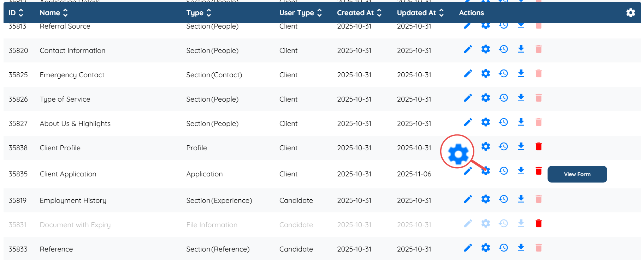Sort table by ID column

point(21,13)
